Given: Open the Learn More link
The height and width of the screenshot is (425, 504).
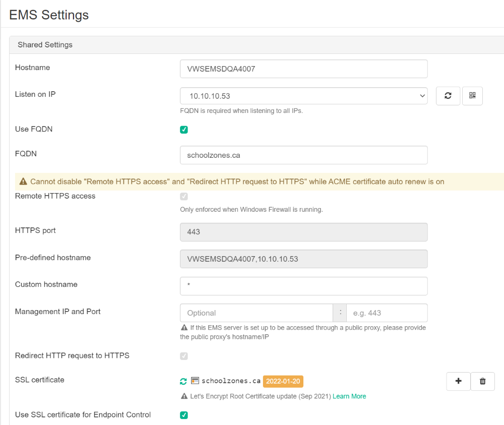Looking at the screenshot, I should pyautogui.click(x=349, y=396).
